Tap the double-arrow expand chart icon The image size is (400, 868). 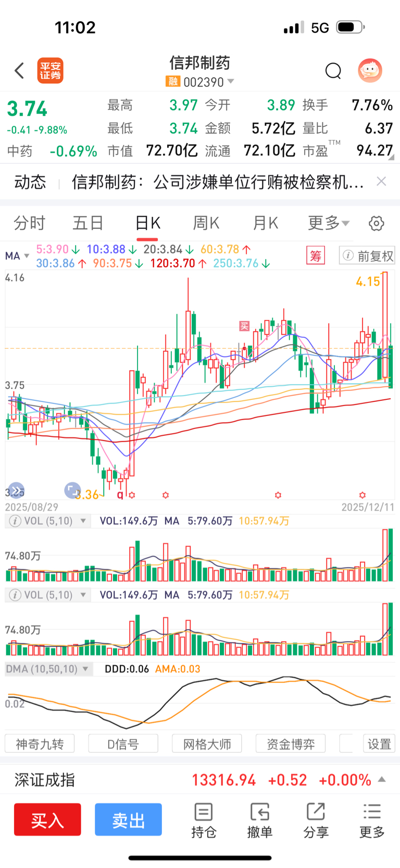tap(17, 490)
